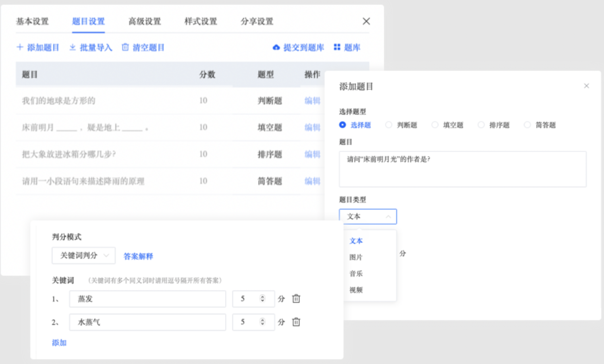Image resolution: width=604 pixels, height=364 pixels.
Task: Switch to the 高级设置 tab
Action: point(145,22)
